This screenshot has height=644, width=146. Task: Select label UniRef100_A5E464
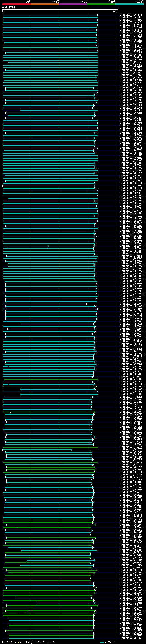click(131, 600)
